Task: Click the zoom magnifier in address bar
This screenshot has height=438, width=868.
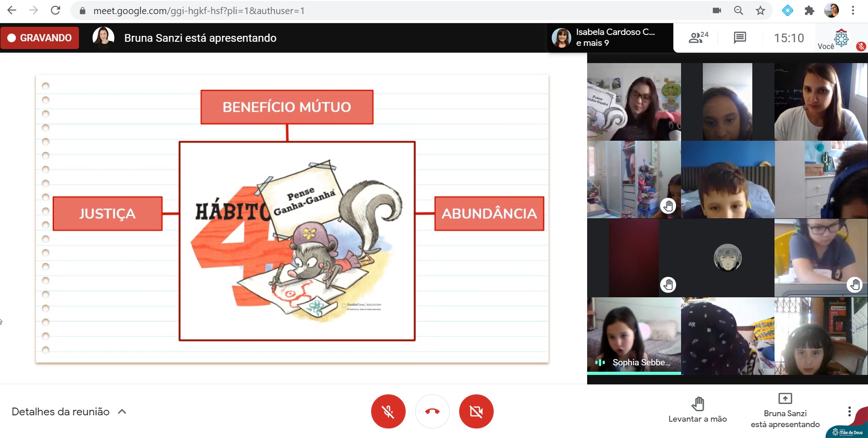Action: [x=739, y=10]
